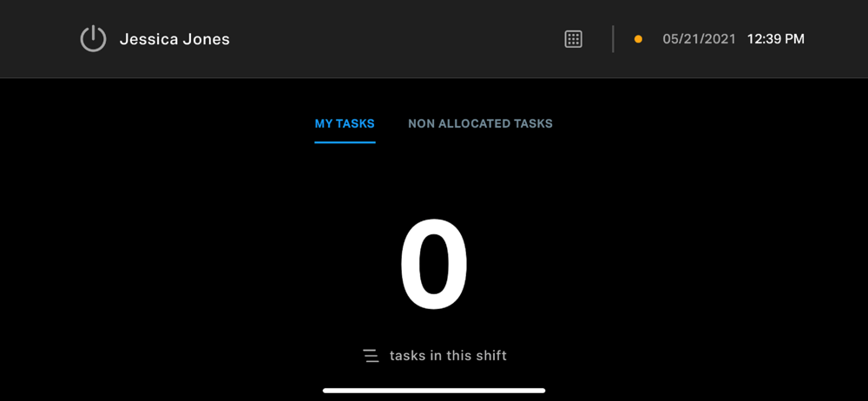Show the numeric keypad from the header

coord(573,39)
